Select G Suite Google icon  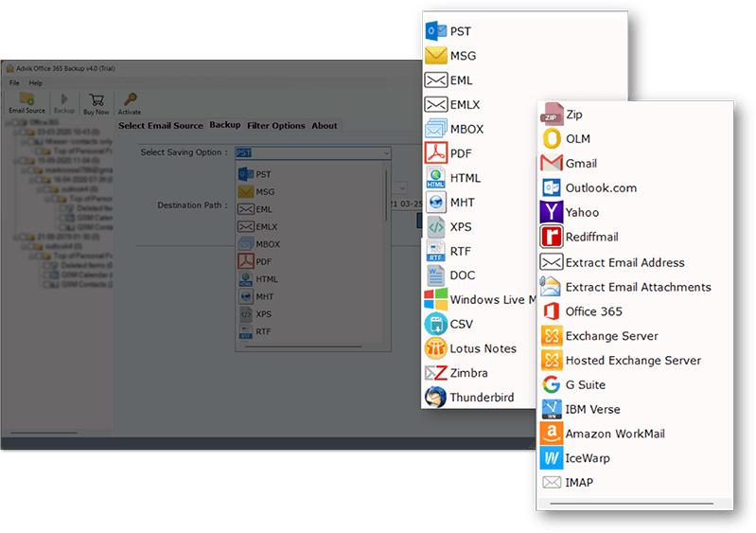tap(552, 384)
